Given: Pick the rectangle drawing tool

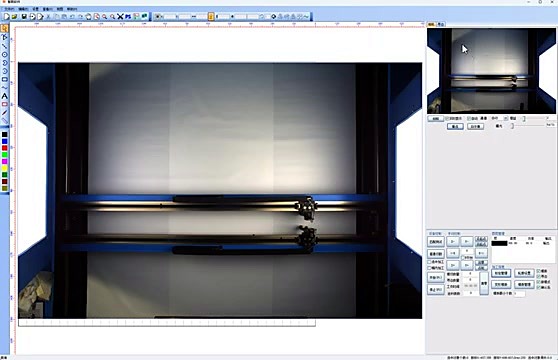Looking at the screenshot, I should coord(4,79).
